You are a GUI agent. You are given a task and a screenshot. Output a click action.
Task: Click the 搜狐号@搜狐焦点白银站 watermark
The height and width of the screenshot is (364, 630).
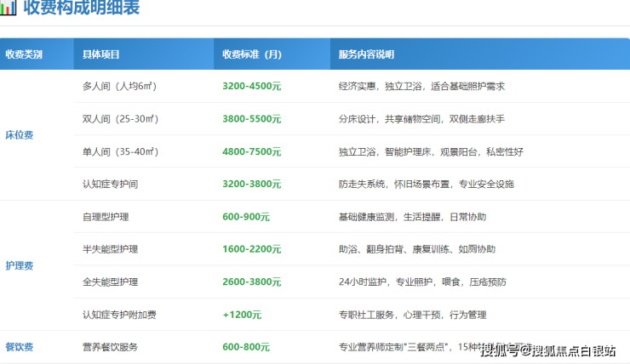[x=548, y=350]
